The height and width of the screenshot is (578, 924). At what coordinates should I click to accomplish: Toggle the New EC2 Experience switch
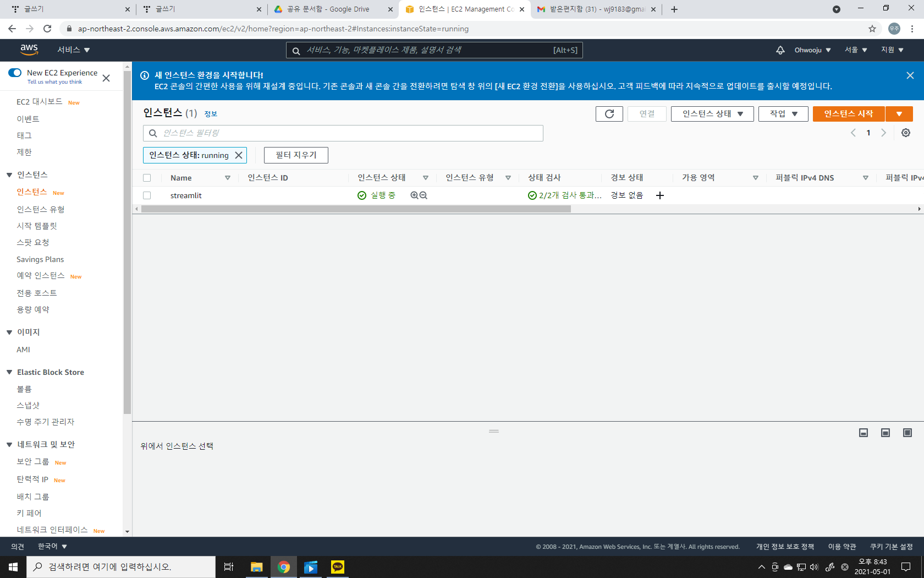(15, 73)
